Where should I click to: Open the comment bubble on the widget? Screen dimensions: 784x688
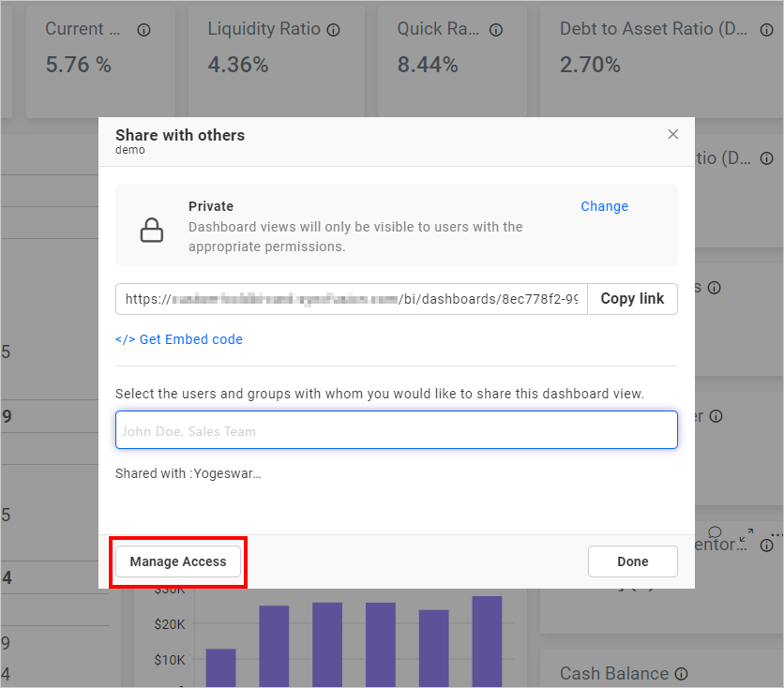[715, 531]
